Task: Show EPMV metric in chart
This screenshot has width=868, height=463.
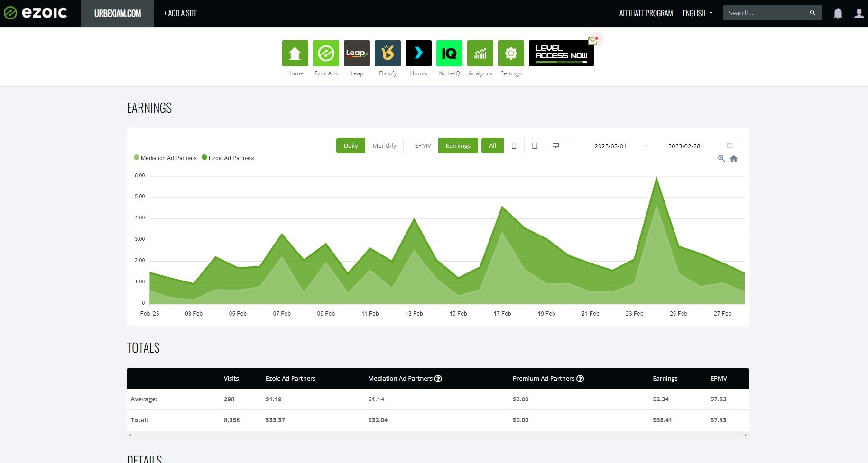Action: [x=423, y=145]
